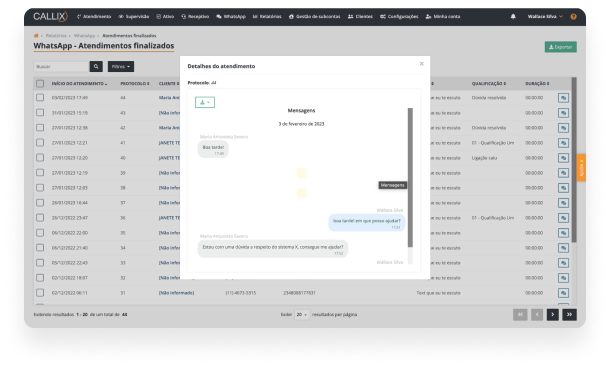
Task: Open the chat details icon for protocol 40
Action: (x=563, y=158)
